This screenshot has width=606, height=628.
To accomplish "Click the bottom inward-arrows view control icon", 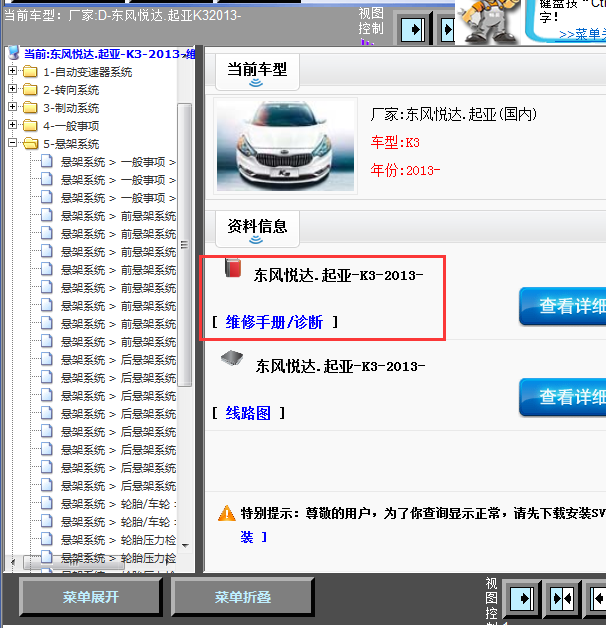I will (562, 598).
